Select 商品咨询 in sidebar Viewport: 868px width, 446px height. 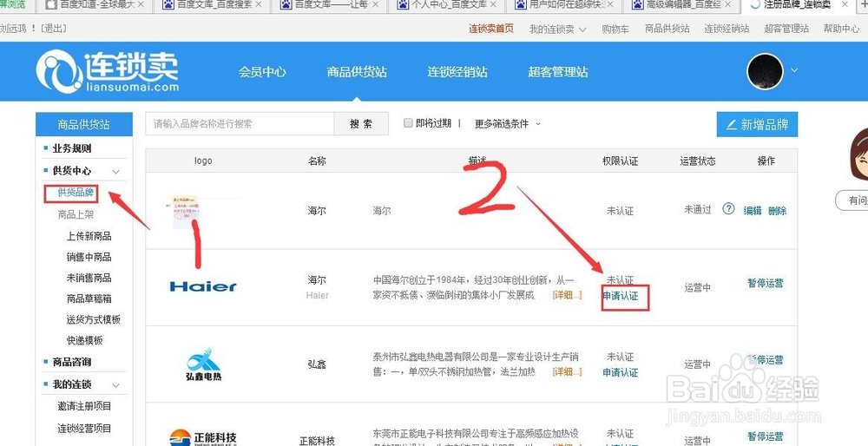click(x=72, y=363)
